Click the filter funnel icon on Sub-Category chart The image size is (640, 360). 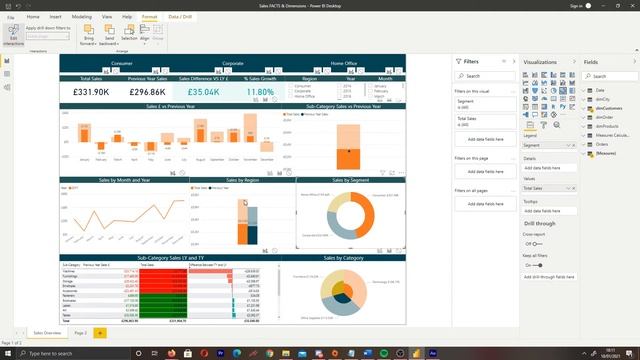click(x=382, y=173)
